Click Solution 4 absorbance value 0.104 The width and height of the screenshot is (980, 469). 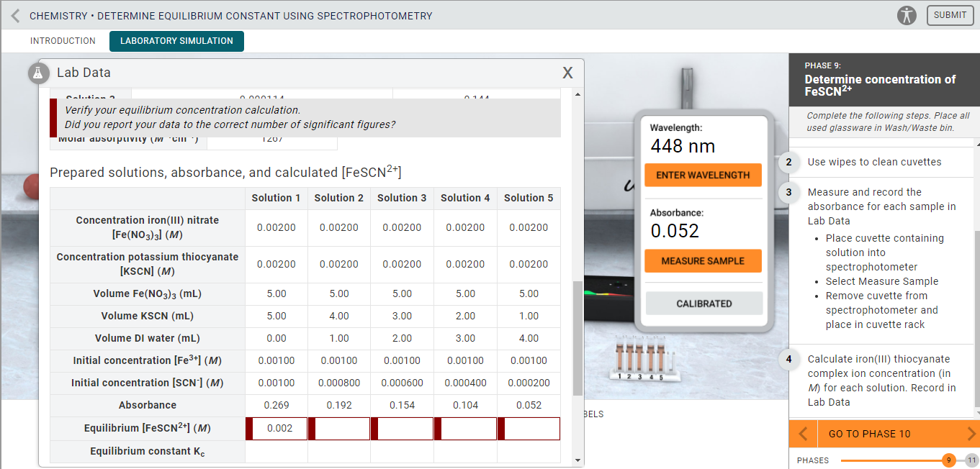(x=466, y=406)
